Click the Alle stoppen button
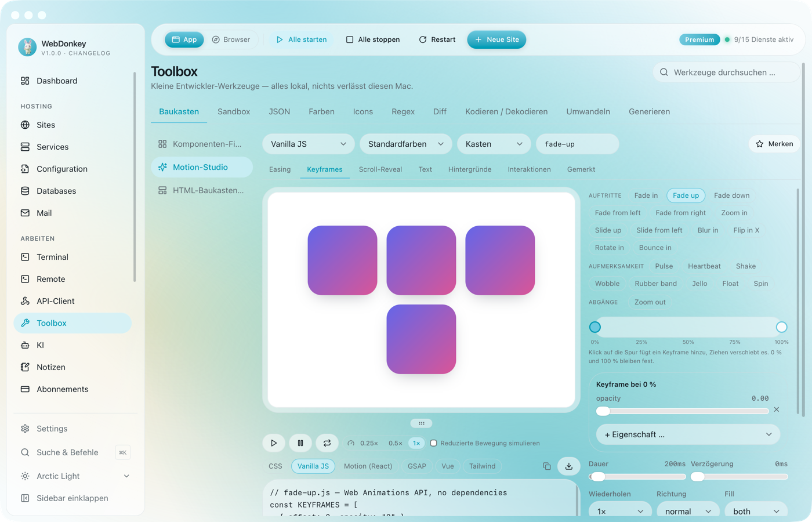This screenshot has width=812, height=522. point(373,39)
